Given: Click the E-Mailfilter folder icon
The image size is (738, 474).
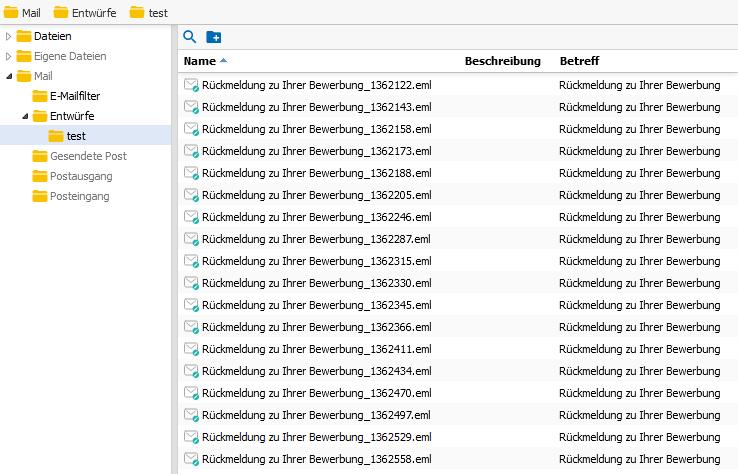Looking at the screenshot, I should point(40,96).
